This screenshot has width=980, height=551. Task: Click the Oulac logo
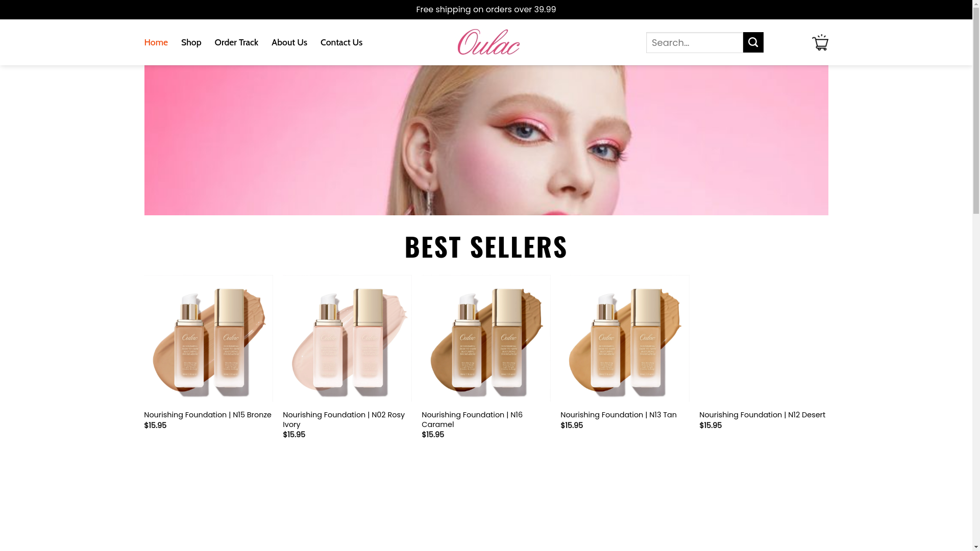pos(488,42)
